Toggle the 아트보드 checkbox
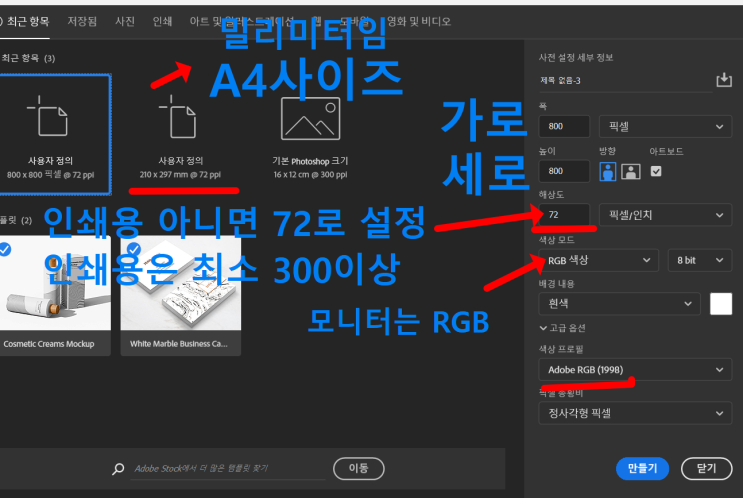This screenshot has height=498, width=743. coord(656,171)
